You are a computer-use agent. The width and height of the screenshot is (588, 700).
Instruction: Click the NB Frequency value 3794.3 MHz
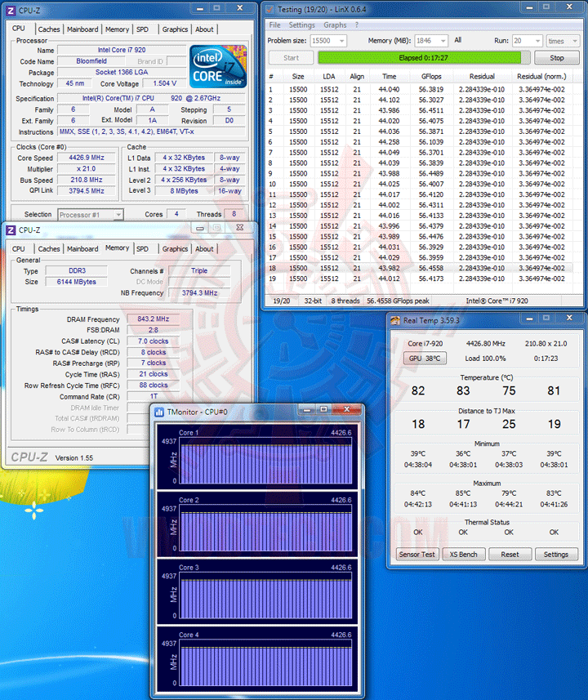click(x=199, y=293)
